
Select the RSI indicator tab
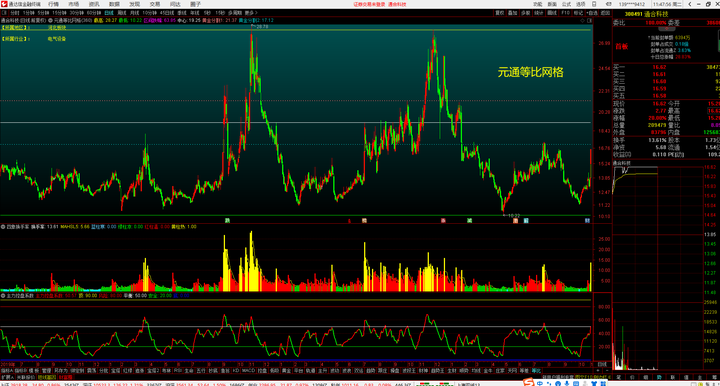click(178, 370)
